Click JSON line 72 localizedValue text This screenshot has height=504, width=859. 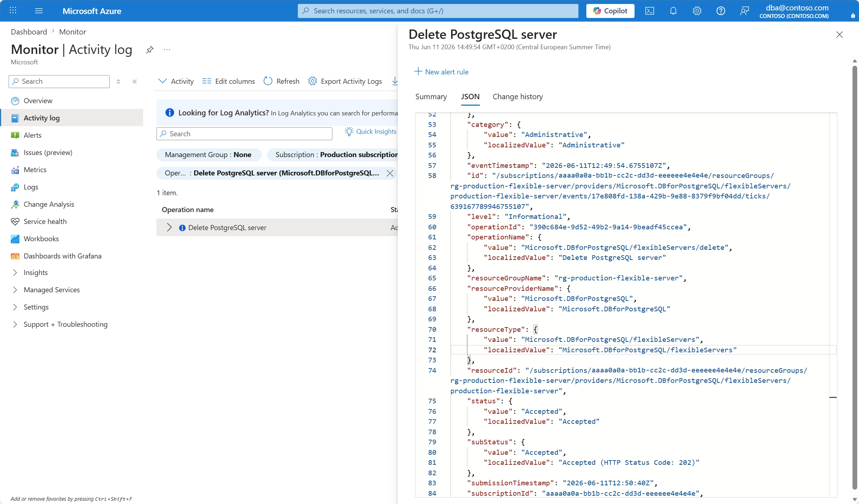click(x=610, y=350)
